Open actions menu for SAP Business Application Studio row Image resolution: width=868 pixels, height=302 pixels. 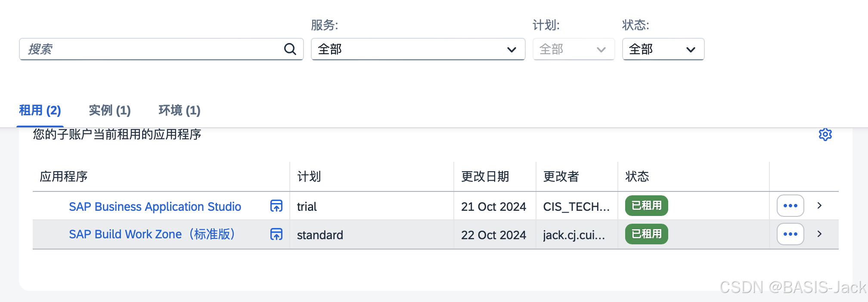tap(790, 206)
